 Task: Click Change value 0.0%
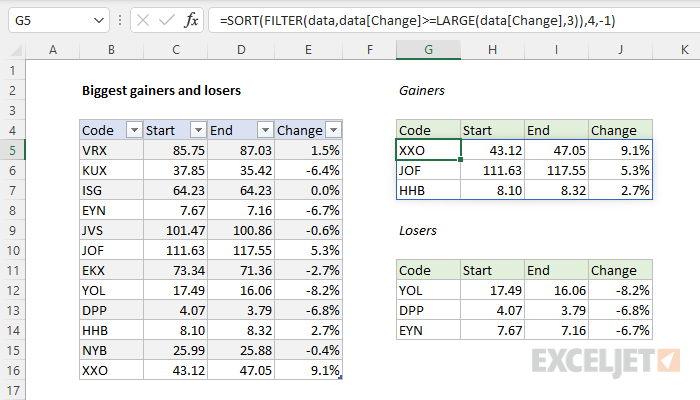(308, 191)
